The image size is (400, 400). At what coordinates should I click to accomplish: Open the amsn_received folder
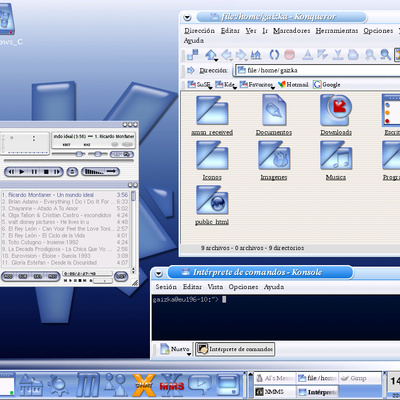(x=212, y=116)
